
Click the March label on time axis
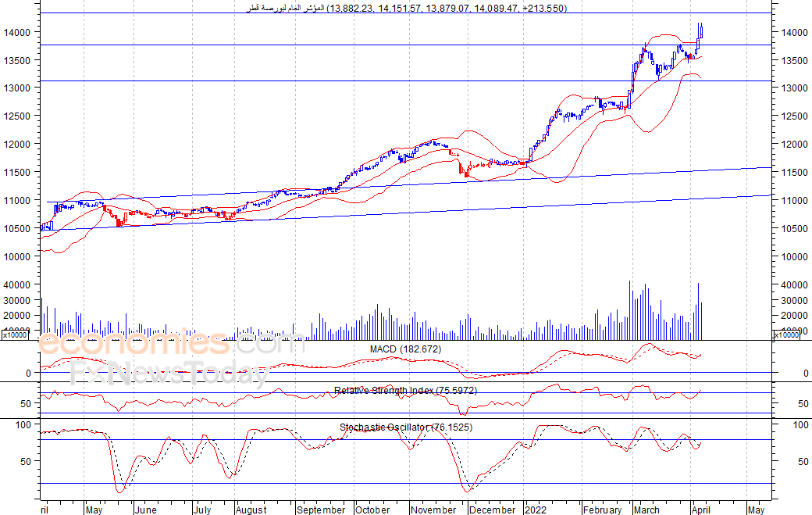tap(646, 510)
